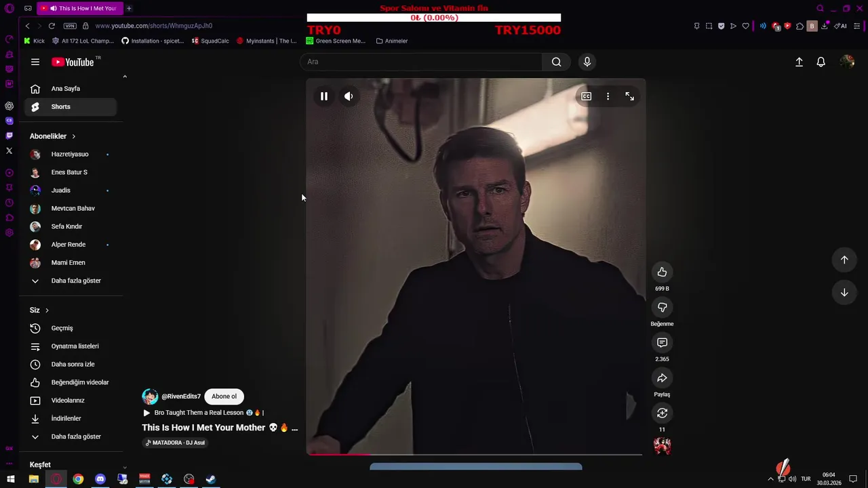Go to previous Short with up arrow
The height and width of the screenshot is (488, 868).
click(x=844, y=260)
